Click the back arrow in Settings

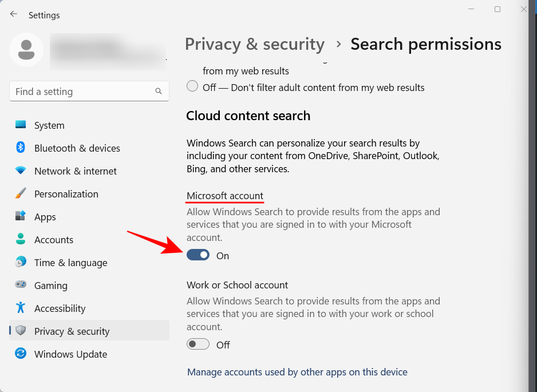13,13
